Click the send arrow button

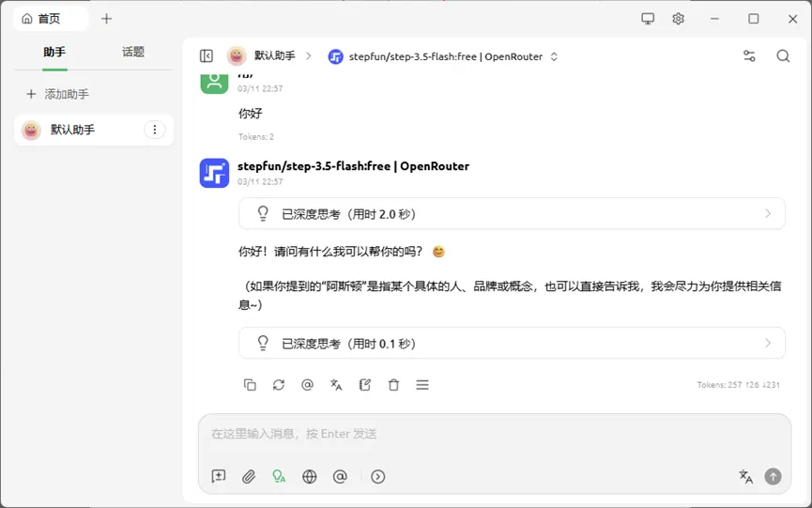pos(774,476)
